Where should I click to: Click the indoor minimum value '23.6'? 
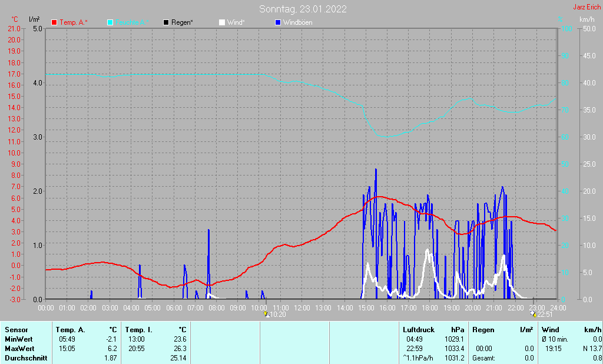tap(180, 339)
